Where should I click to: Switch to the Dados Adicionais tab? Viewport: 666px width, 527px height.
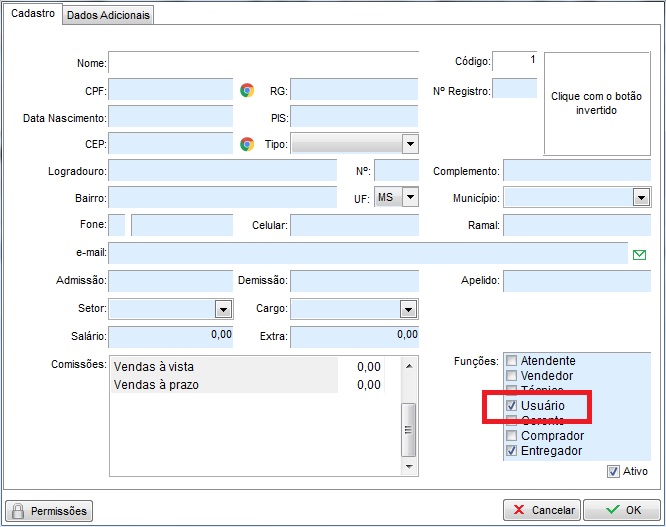click(109, 15)
